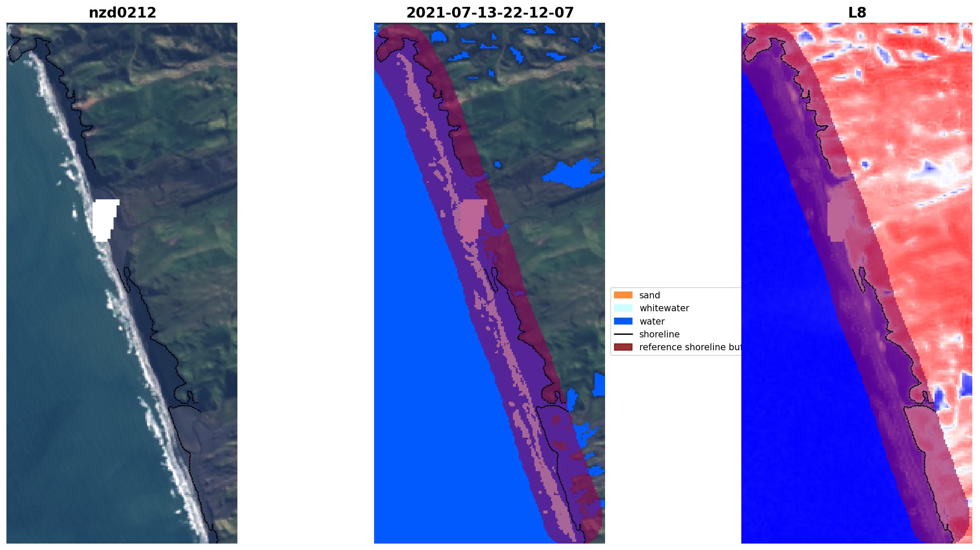The image size is (980, 550).
Task: Click the black shoreline legend line
Action: click(x=623, y=334)
